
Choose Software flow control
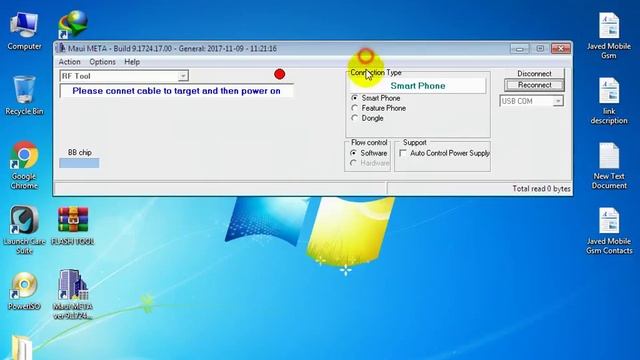tap(353, 153)
